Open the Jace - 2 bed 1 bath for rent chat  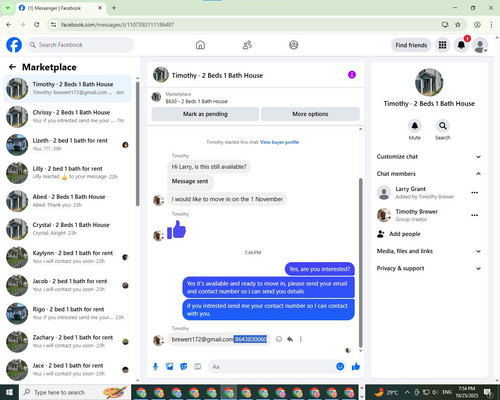pos(68,369)
